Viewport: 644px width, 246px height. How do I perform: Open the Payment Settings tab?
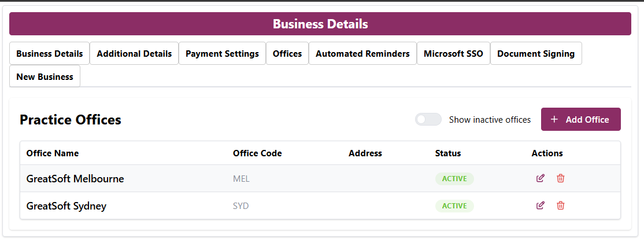[222, 53]
